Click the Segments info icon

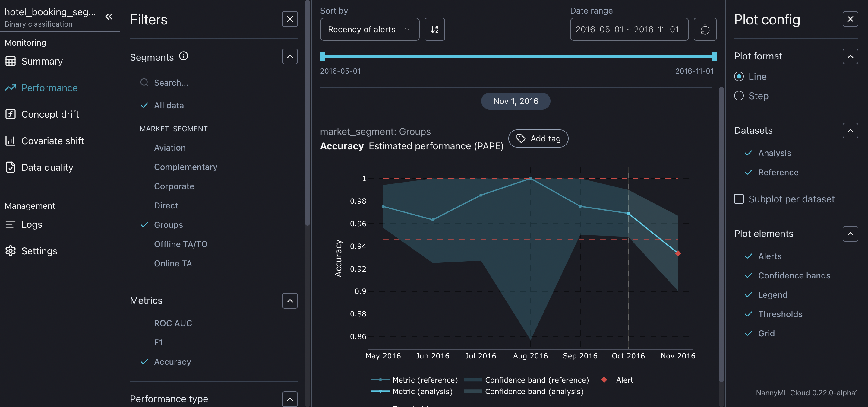pos(184,56)
